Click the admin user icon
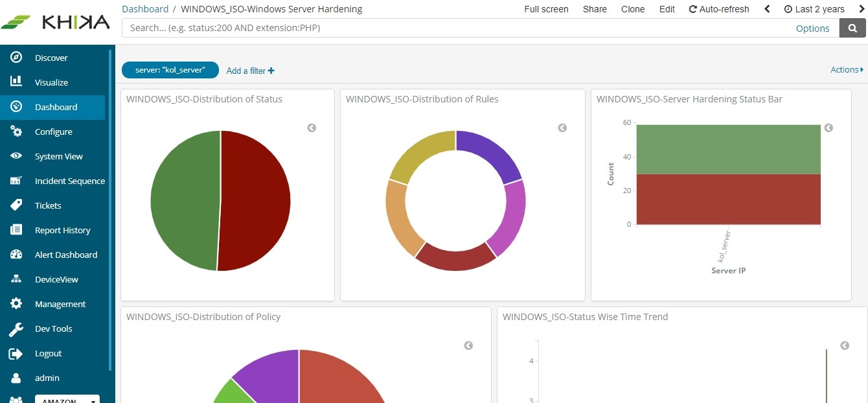This screenshot has height=403, width=868. pyautogui.click(x=16, y=378)
